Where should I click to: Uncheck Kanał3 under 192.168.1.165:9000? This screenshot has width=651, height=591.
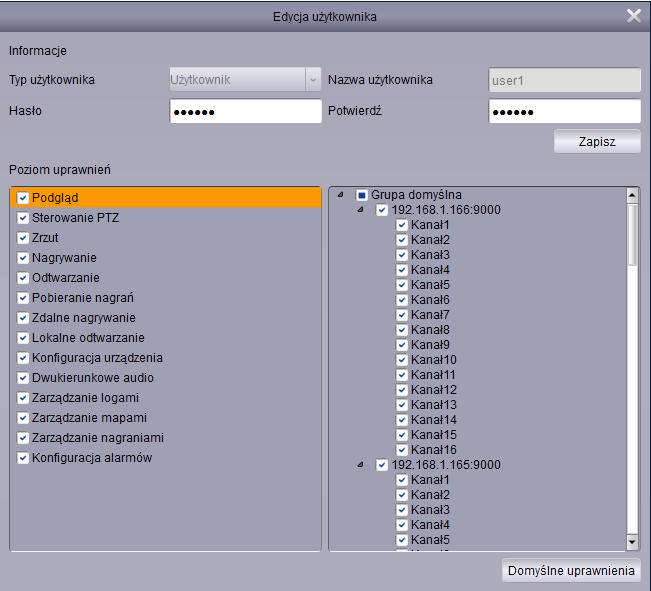coord(401,510)
